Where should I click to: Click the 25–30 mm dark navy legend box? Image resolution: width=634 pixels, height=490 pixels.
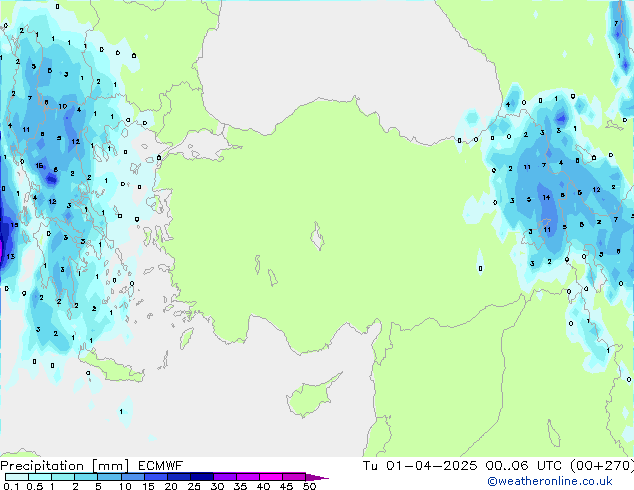201,477
